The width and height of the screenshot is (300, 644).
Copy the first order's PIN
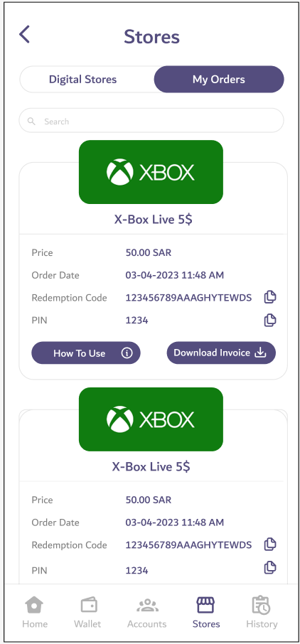click(x=270, y=320)
